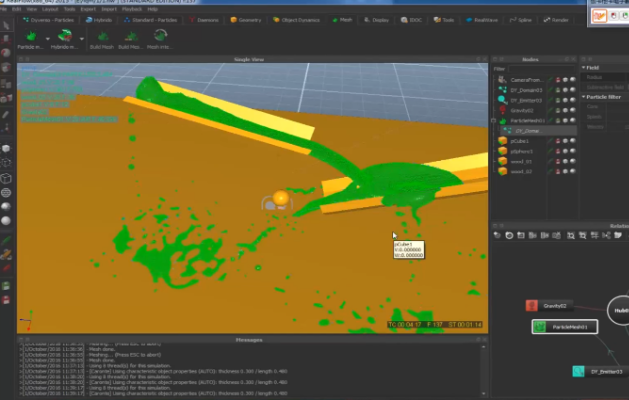Click the Messages panel vertical scrollbar
Screen dimensions: 629x400
483,370
